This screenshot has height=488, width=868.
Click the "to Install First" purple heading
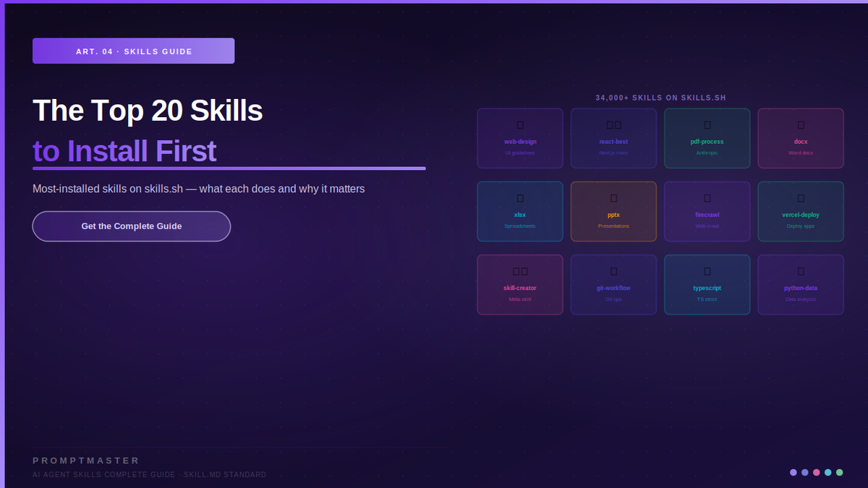(124, 151)
